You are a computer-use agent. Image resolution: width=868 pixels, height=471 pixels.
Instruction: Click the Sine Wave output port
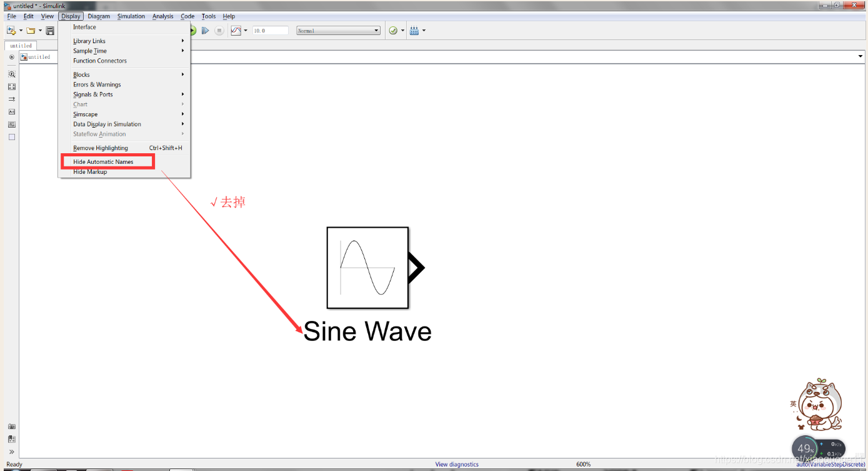(417, 268)
